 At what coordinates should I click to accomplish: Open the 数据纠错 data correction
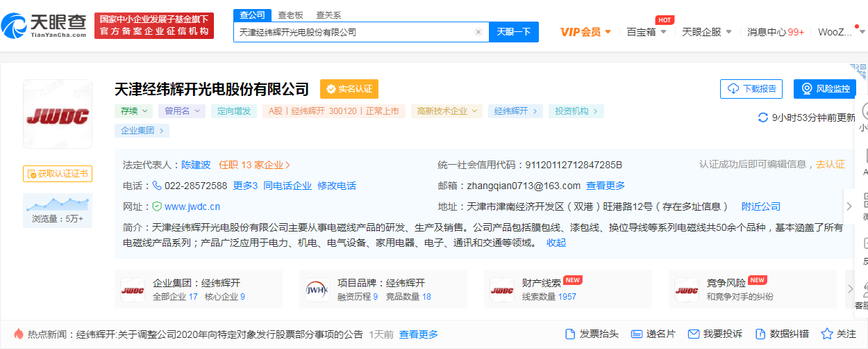(782, 334)
